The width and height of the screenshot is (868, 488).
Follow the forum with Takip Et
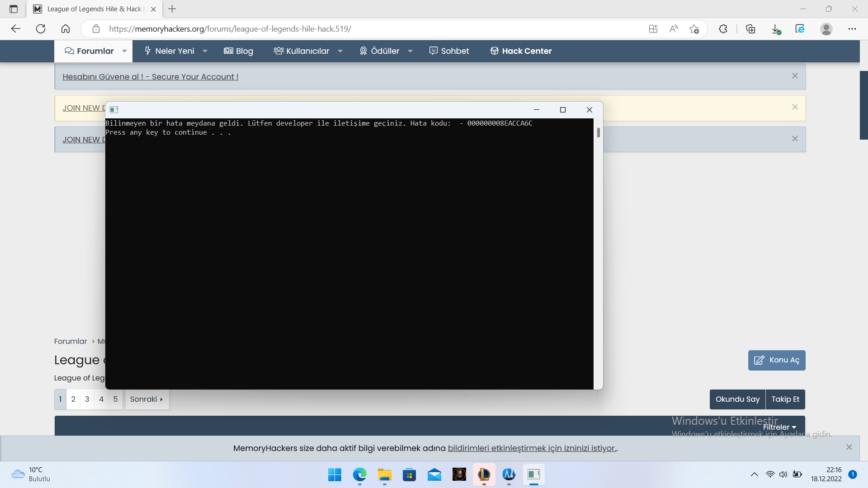(785, 399)
